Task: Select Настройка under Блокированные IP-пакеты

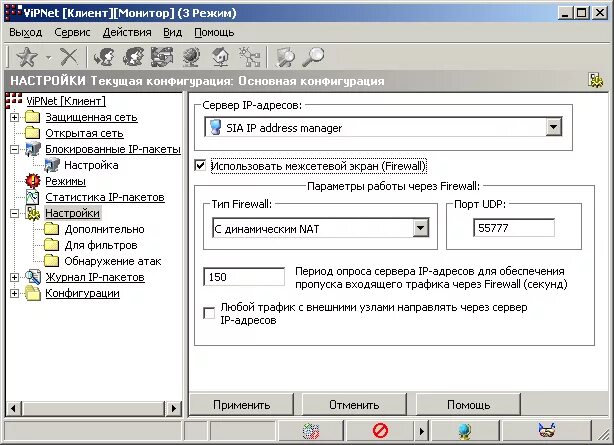Action: (91, 165)
